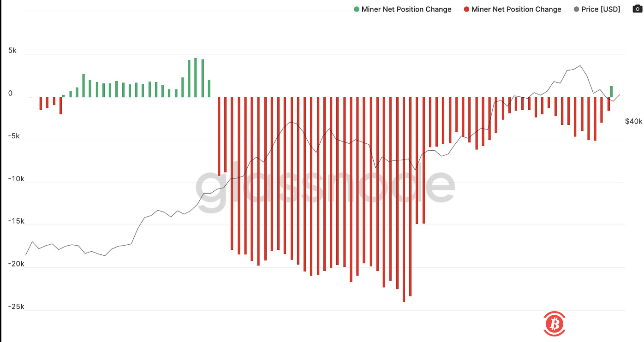Click the green legend dot marker
644x342 pixels.
pos(356,9)
